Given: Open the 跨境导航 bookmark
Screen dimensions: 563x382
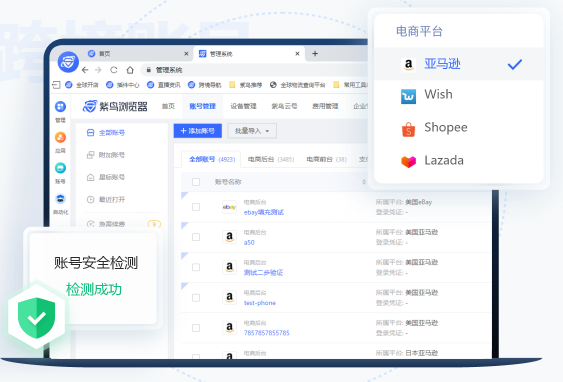Looking at the screenshot, I should (205, 85).
